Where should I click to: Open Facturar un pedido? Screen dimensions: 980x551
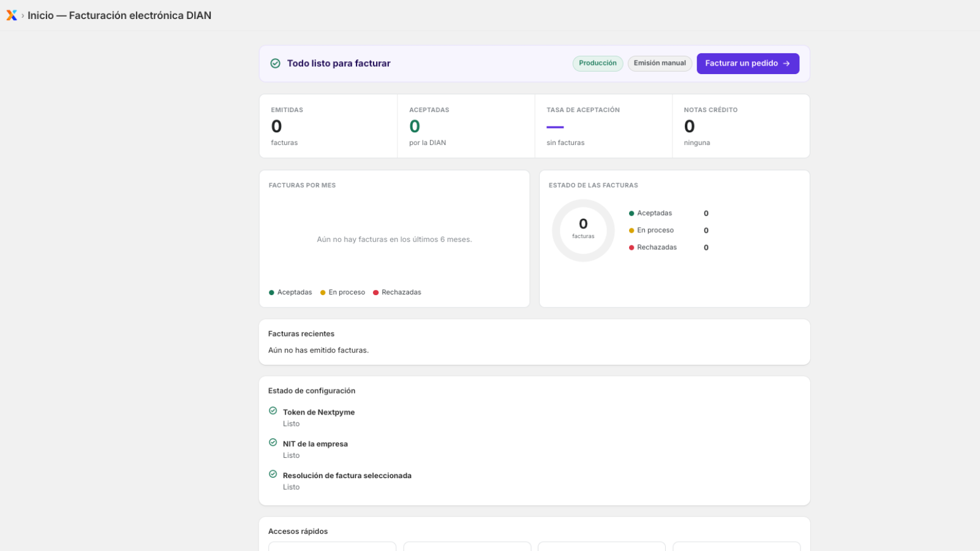(x=748, y=64)
